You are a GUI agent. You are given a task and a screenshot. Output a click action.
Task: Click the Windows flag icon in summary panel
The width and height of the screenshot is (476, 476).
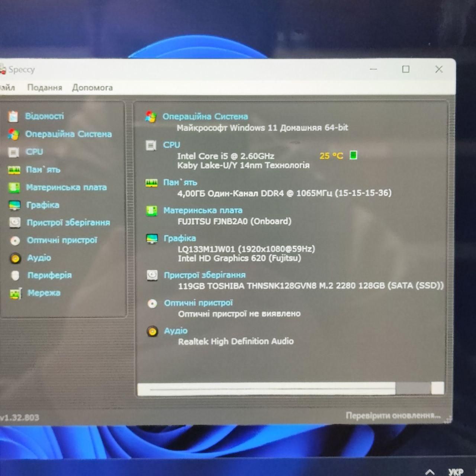click(151, 117)
